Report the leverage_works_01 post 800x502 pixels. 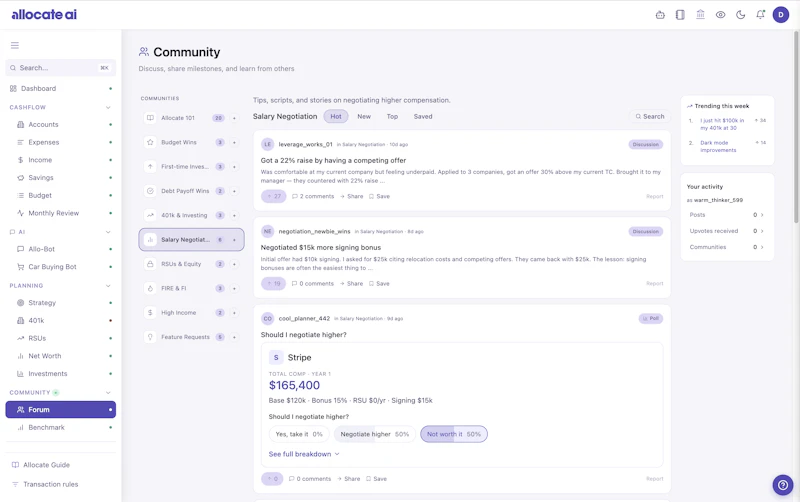pos(655,196)
